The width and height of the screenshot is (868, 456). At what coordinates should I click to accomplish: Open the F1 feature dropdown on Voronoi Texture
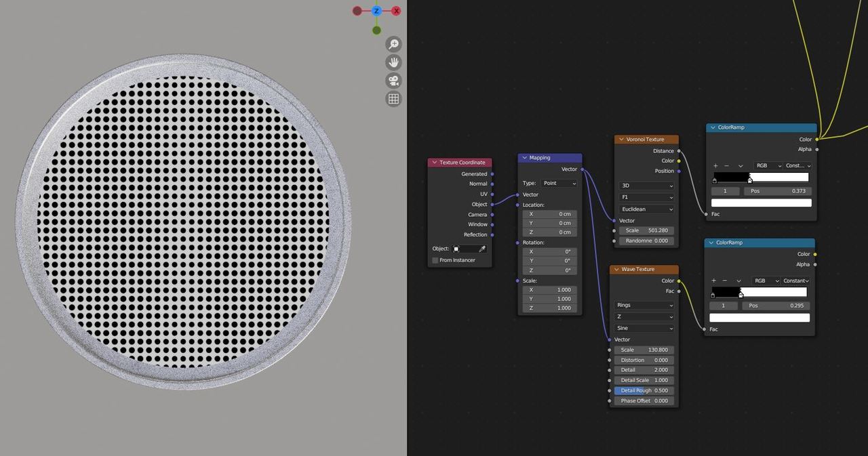pos(645,197)
